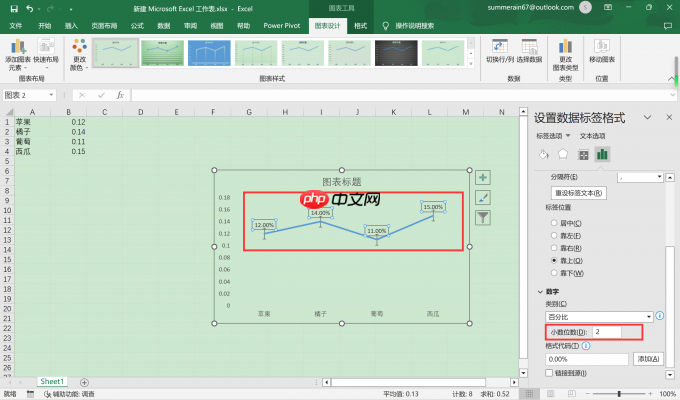The height and width of the screenshot is (400, 680).
Task: Open Add Chart Element menu
Action: click(x=18, y=54)
